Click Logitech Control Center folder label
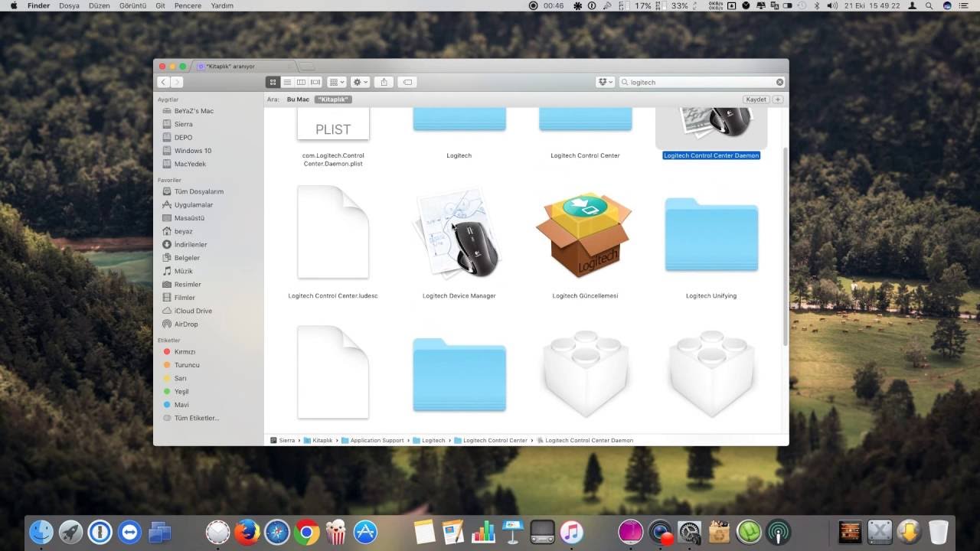Viewport: 980px width, 551px height. point(586,155)
